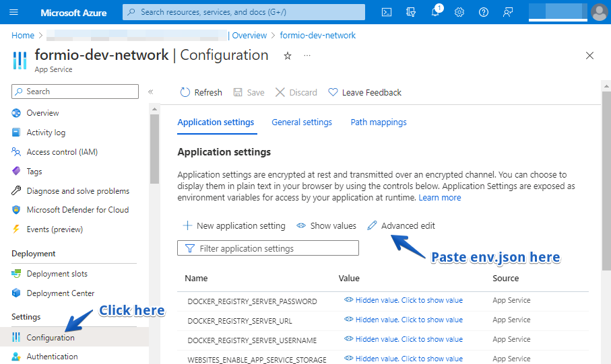Select Configuration in the left menu
The height and width of the screenshot is (364, 611).
click(74, 337)
